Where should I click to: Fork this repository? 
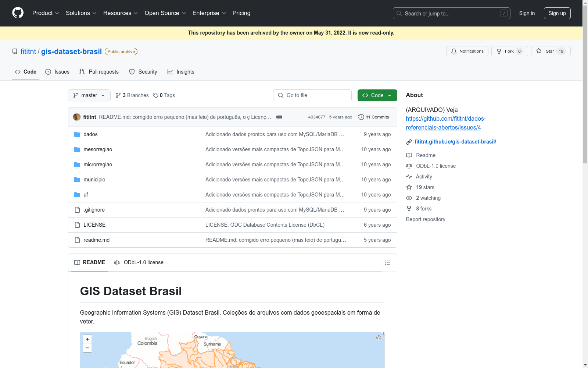(509, 51)
